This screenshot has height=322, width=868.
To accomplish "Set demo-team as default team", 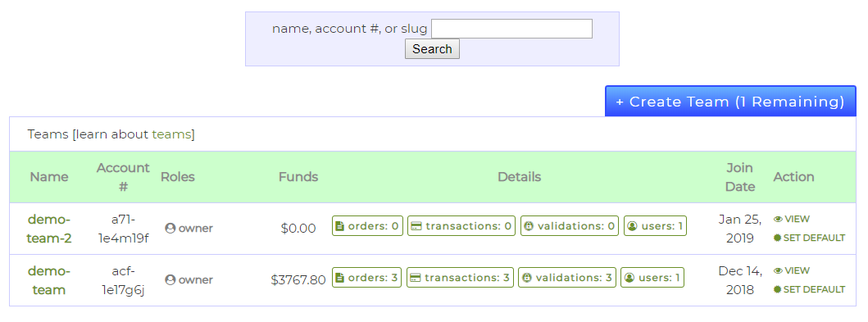I will click(x=809, y=289).
